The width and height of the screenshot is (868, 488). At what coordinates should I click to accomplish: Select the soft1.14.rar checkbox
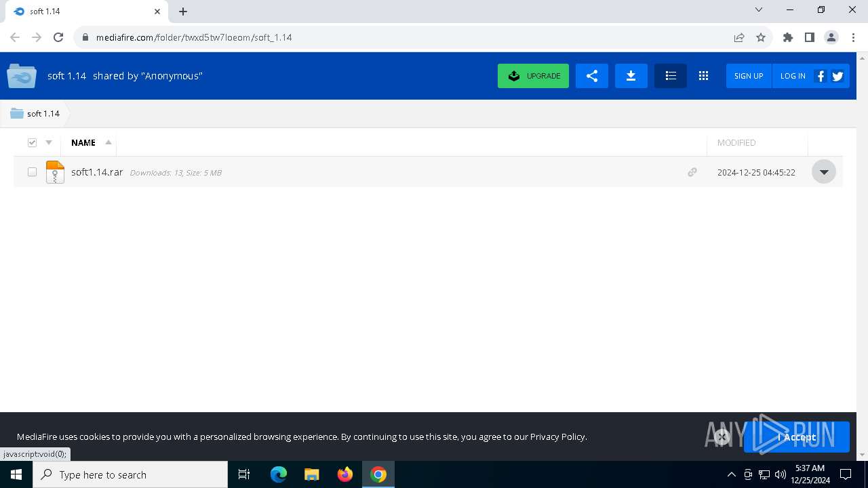(32, 172)
